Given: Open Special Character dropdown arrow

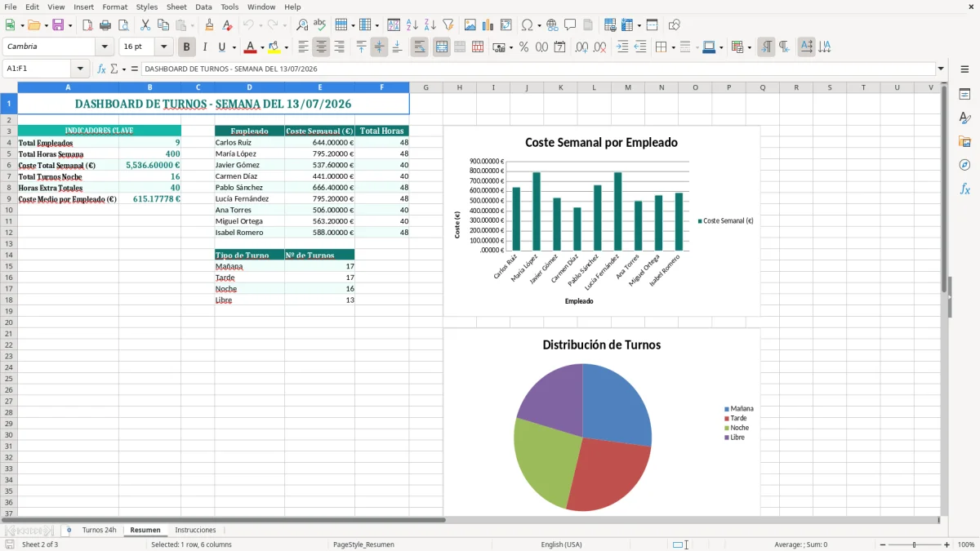Looking at the screenshot, I should pyautogui.click(x=538, y=25).
